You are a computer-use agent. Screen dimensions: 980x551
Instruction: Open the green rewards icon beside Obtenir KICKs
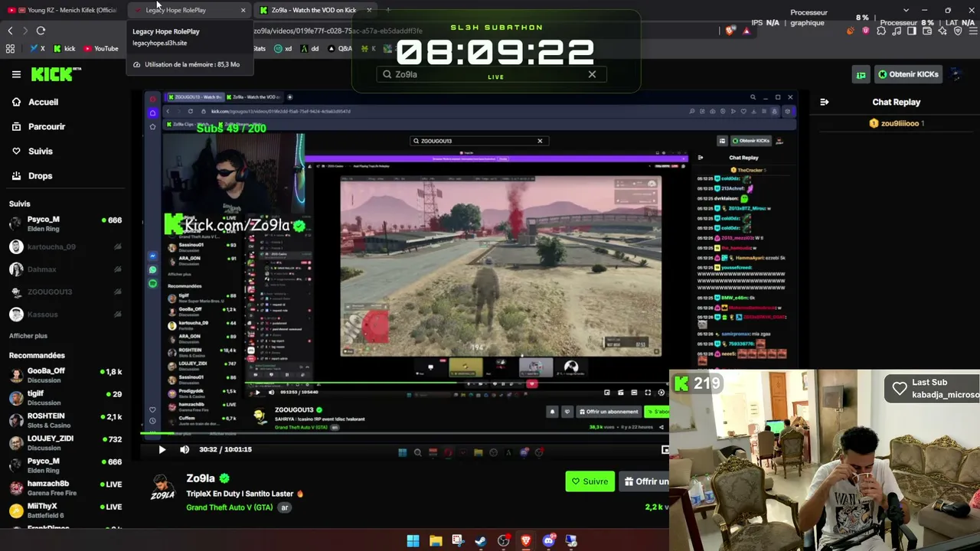[861, 74]
